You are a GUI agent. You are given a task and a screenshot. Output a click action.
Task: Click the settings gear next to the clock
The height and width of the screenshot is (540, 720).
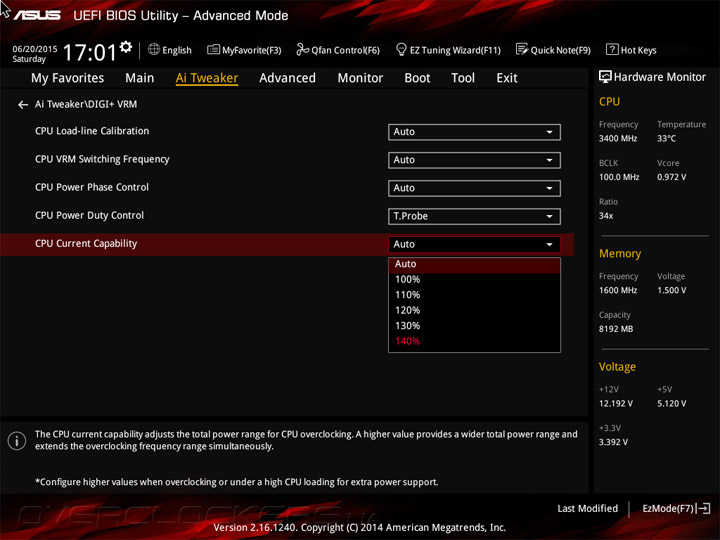pos(125,47)
